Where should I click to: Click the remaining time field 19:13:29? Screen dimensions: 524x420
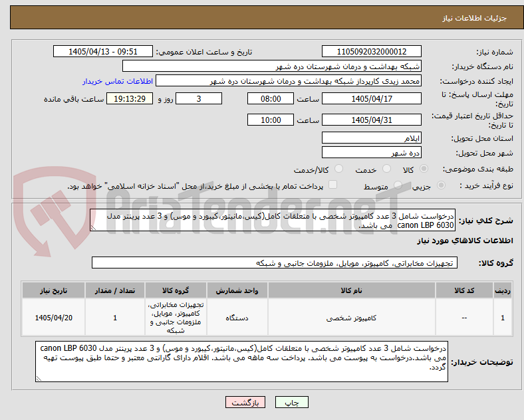click(129, 98)
